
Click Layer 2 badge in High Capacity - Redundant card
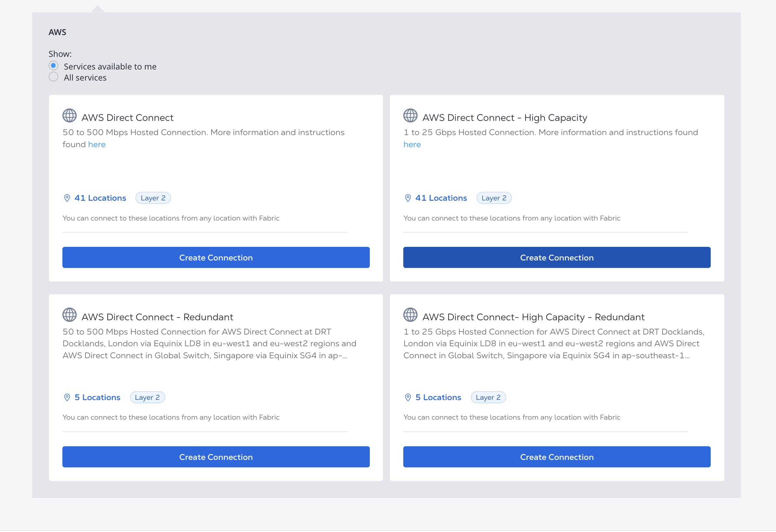[488, 398]
